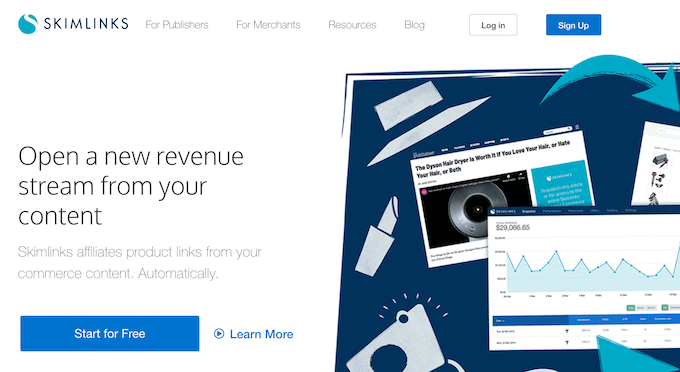Click the lipstick illustration icon
The image size is (680, 372).
click(377, 237)
